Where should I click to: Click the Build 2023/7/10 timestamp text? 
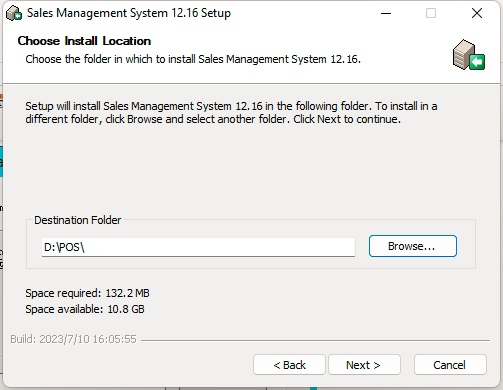pyautogui.click(x=73, y=339)
